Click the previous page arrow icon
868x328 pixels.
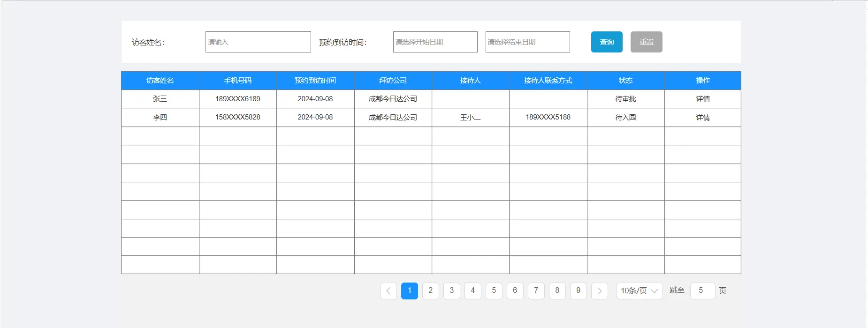pos(388,291)
